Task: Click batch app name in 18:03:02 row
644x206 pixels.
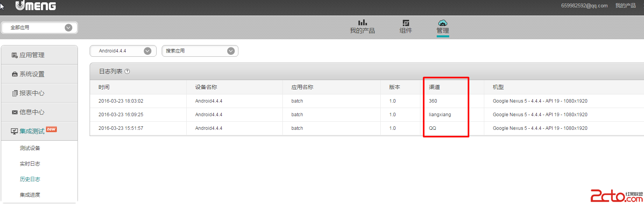Action: (297, 101)
